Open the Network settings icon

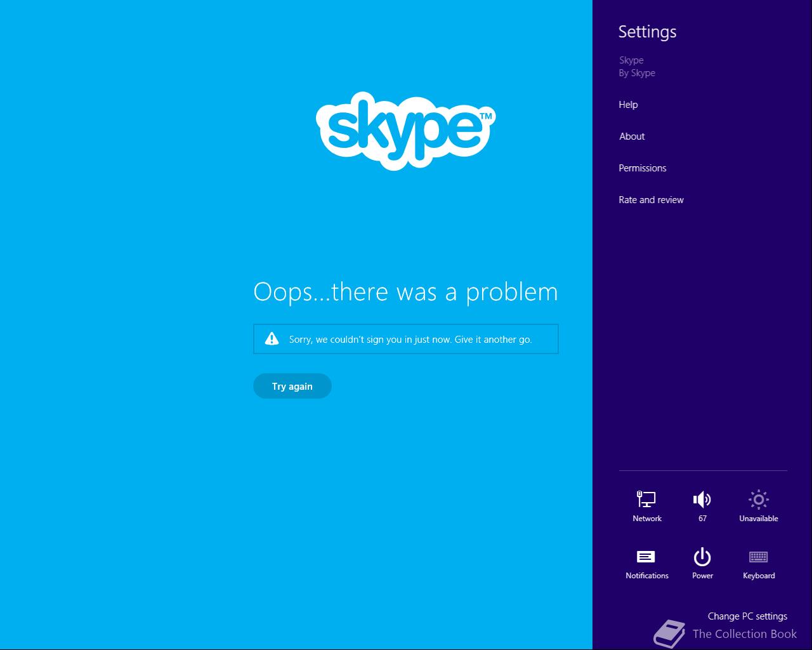(646, 500)
